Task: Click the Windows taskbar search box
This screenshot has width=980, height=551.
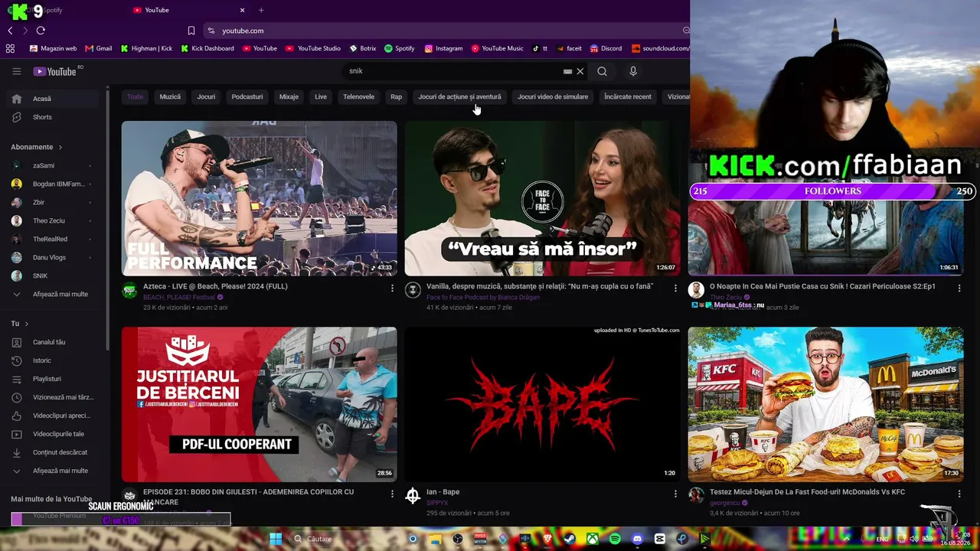Action: tap(345, 539)
